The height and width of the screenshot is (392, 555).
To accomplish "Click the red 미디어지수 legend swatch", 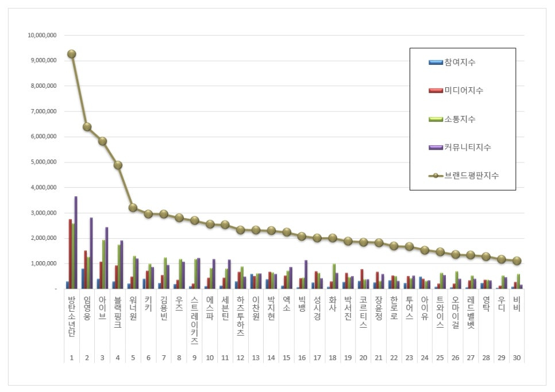I will click(x=435, y=91).
